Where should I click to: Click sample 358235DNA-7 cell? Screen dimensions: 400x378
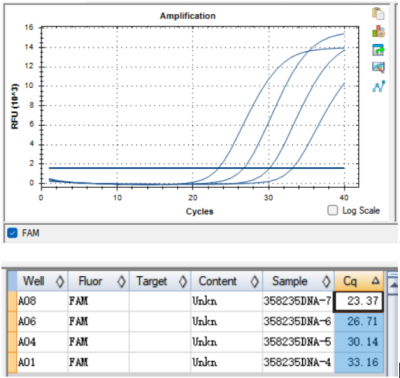(x=298, y=301)
